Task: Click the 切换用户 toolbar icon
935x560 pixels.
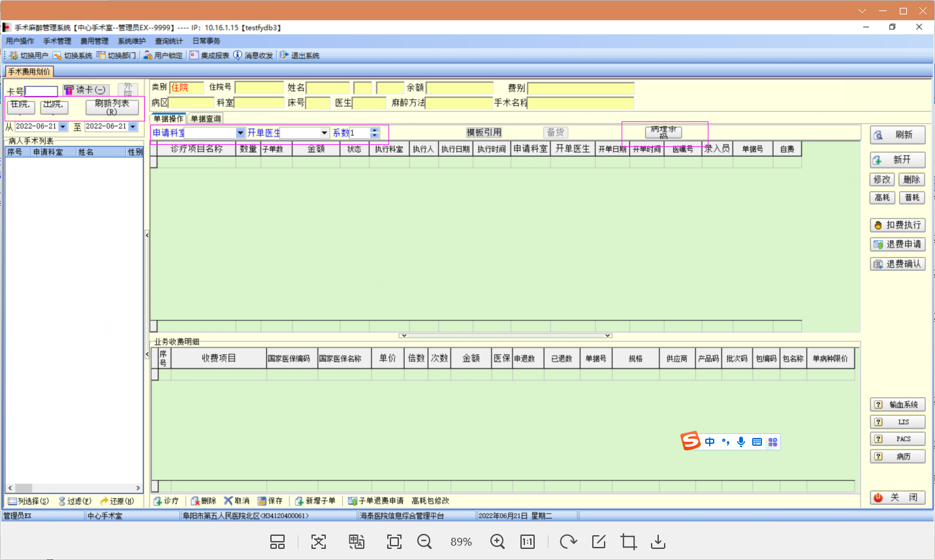Action: 29,55
